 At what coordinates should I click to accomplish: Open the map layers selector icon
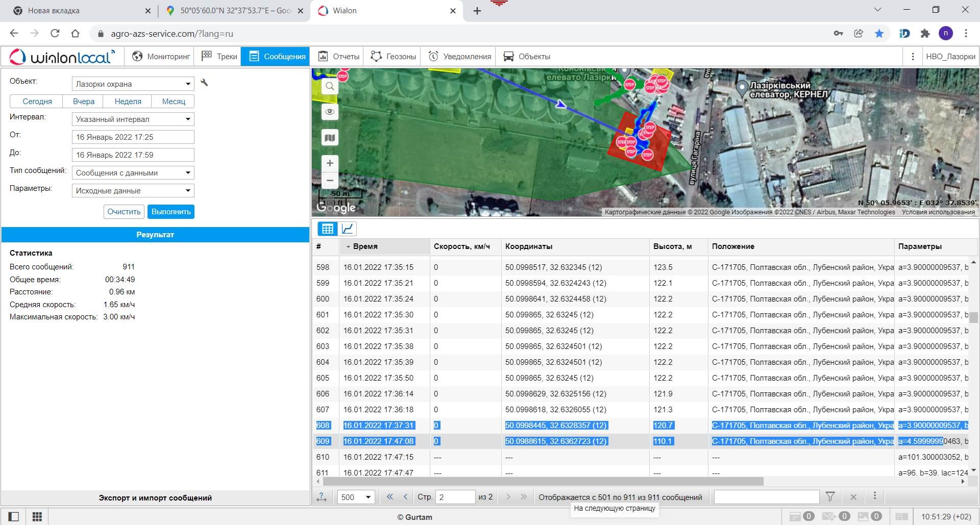[330, 138]
